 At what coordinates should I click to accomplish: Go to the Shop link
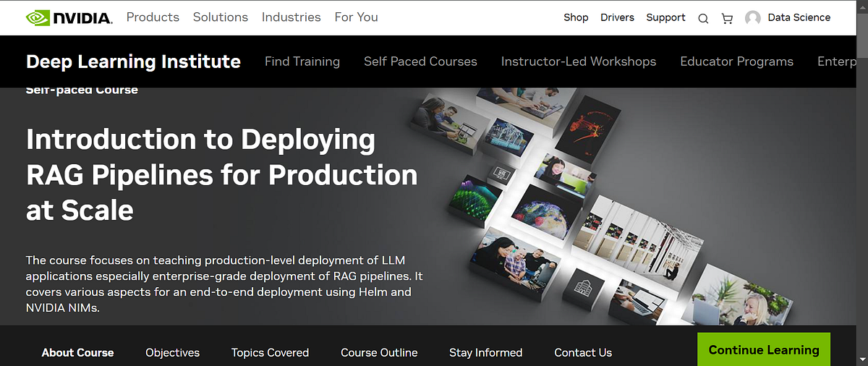pos(576,17)
